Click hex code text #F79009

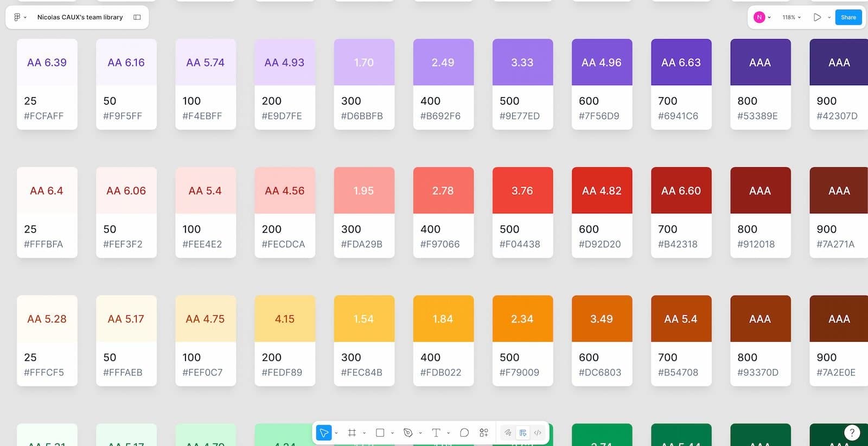click(520, 372)
